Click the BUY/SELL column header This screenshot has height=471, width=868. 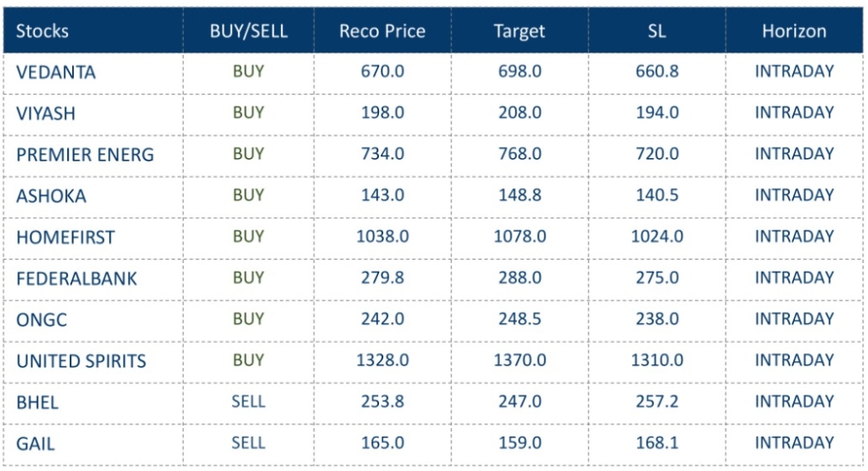248,31
